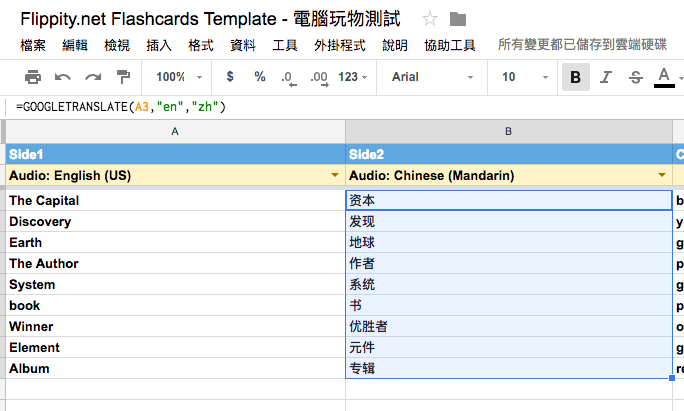Apply percent format

pos(260,77)
